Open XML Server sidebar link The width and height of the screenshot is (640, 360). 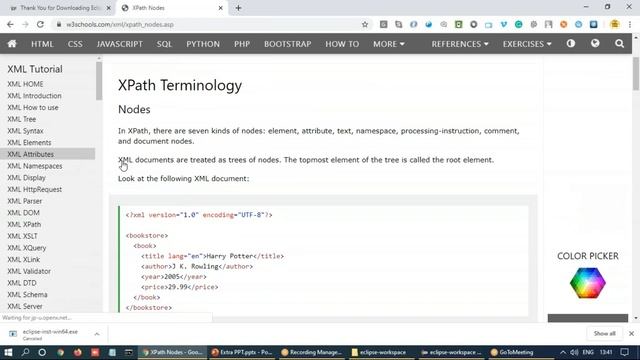pos(25,306)
